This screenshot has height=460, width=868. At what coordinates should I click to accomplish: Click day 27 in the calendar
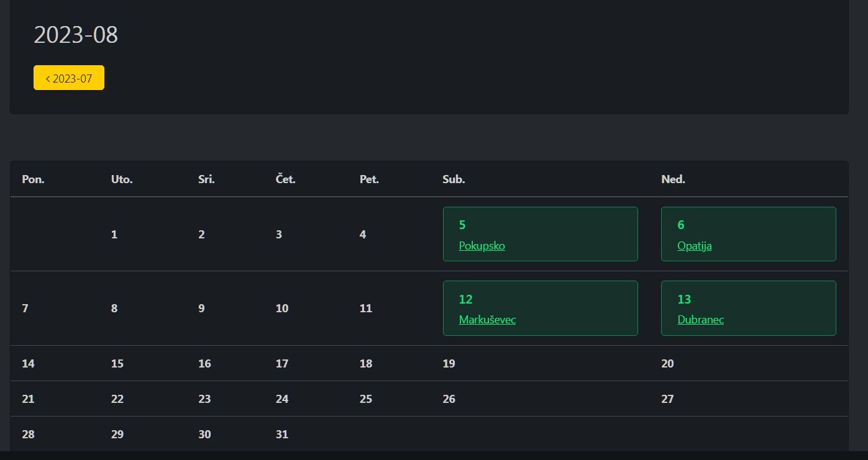[667, 399]
